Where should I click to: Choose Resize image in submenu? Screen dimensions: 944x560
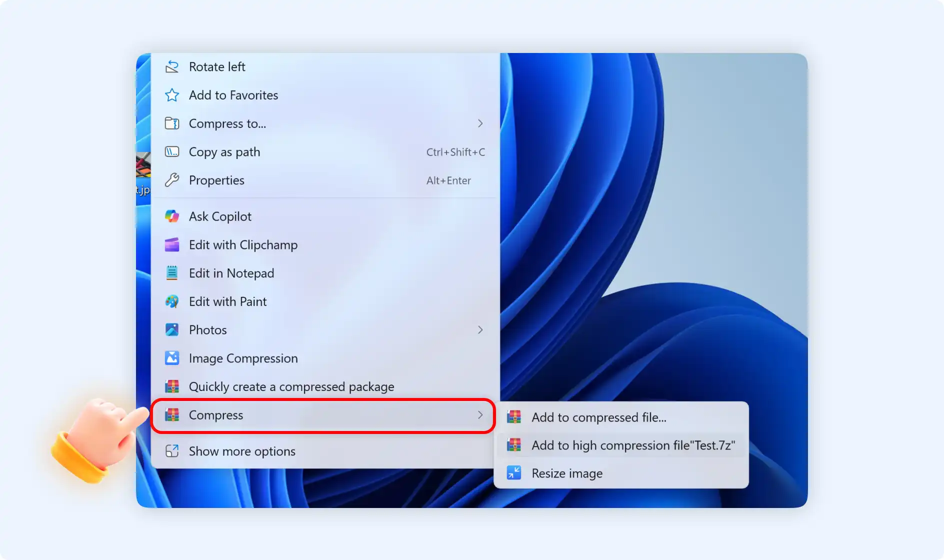tap(621, 473)
